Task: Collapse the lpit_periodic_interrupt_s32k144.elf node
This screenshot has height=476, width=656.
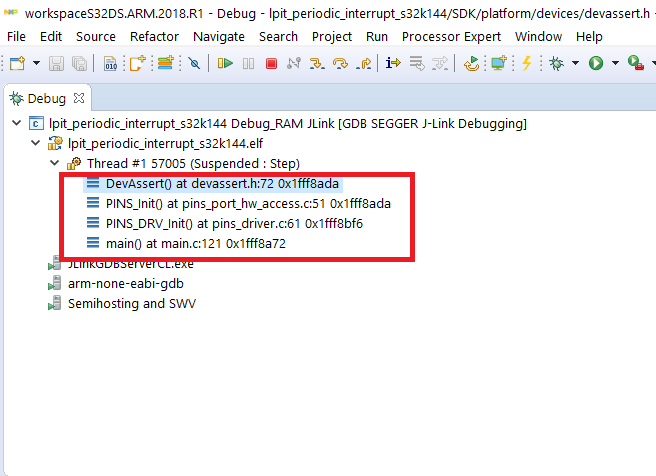Action: click(36, 143)
